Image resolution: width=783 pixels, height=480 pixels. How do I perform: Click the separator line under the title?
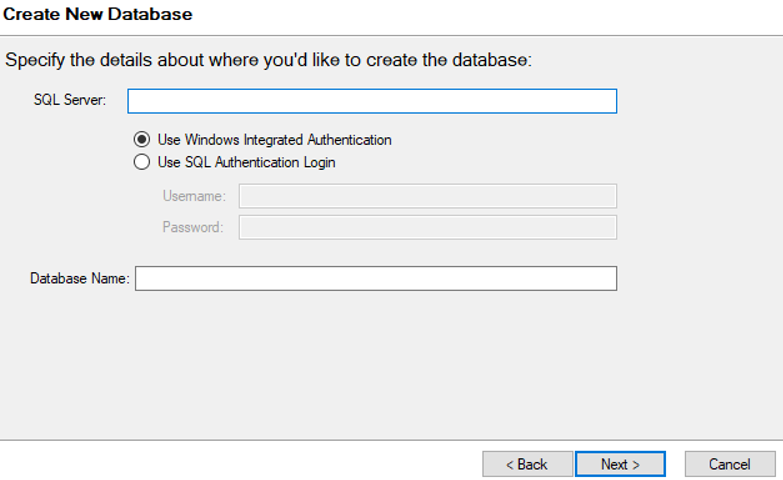(391, 36)
